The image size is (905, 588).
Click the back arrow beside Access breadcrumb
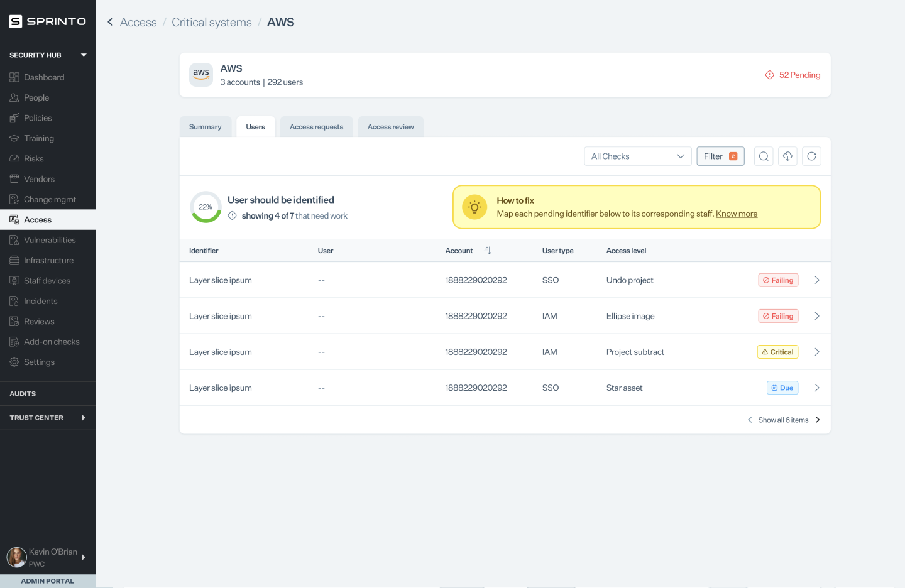[110, 22]
